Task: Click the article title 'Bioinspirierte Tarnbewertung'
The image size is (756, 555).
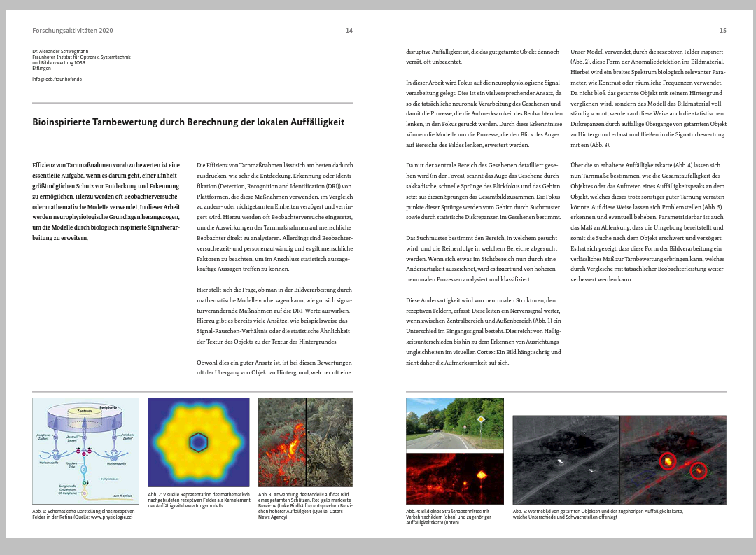Action: (188, 122)
